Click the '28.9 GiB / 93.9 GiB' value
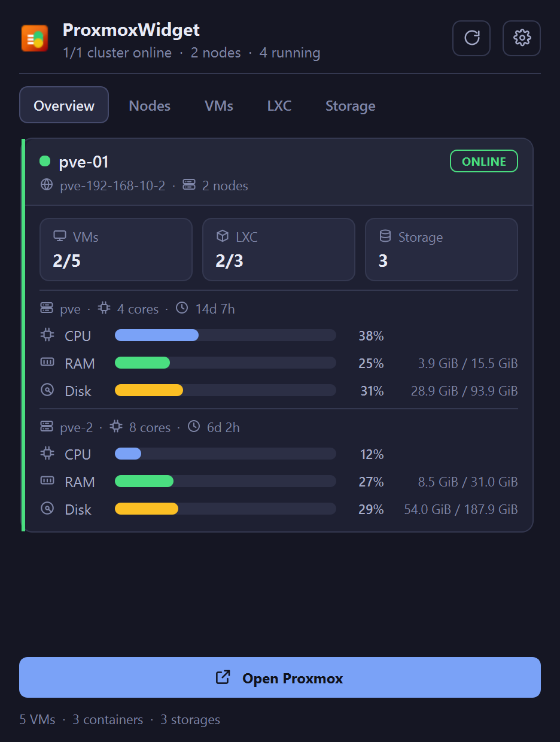 pos(464,391)
